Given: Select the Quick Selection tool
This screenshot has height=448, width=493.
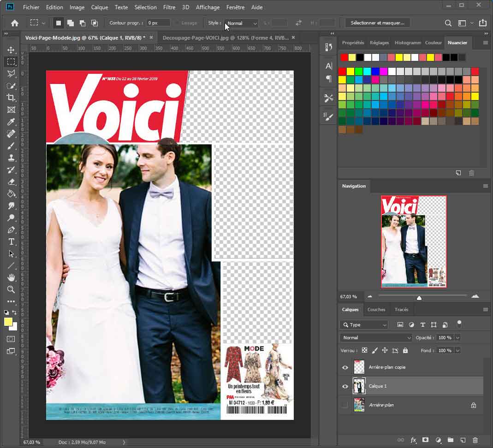Looking at the screenshot, I should coord(11,85).
